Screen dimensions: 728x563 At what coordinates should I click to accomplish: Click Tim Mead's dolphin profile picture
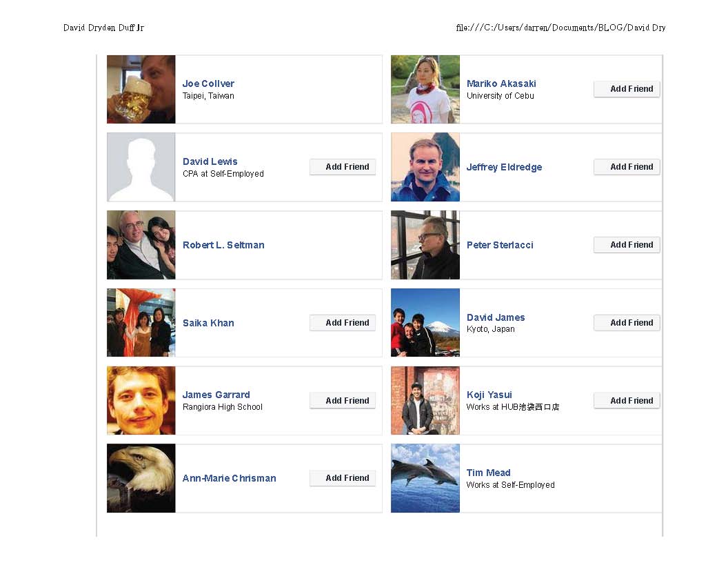(x=425, y=478)
